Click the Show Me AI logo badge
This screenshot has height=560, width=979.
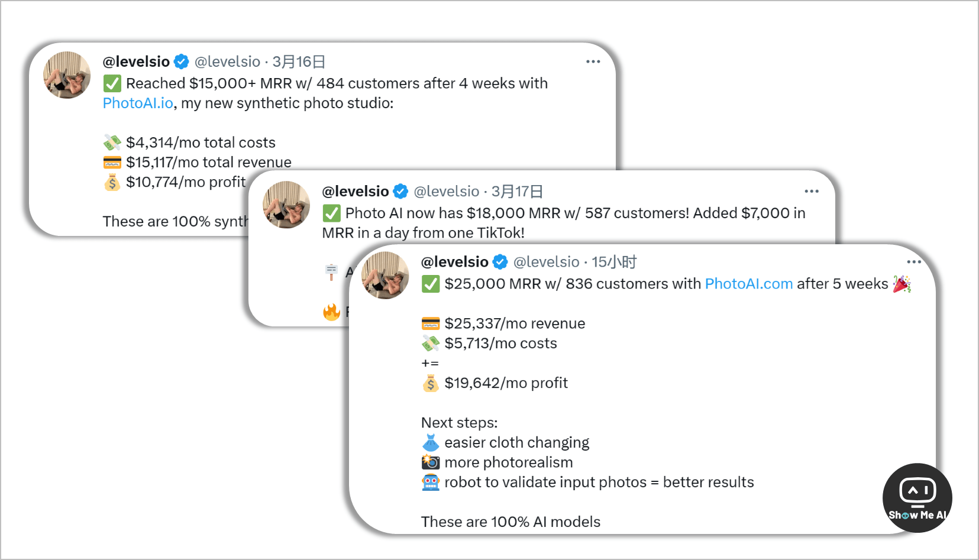(917, 497)
